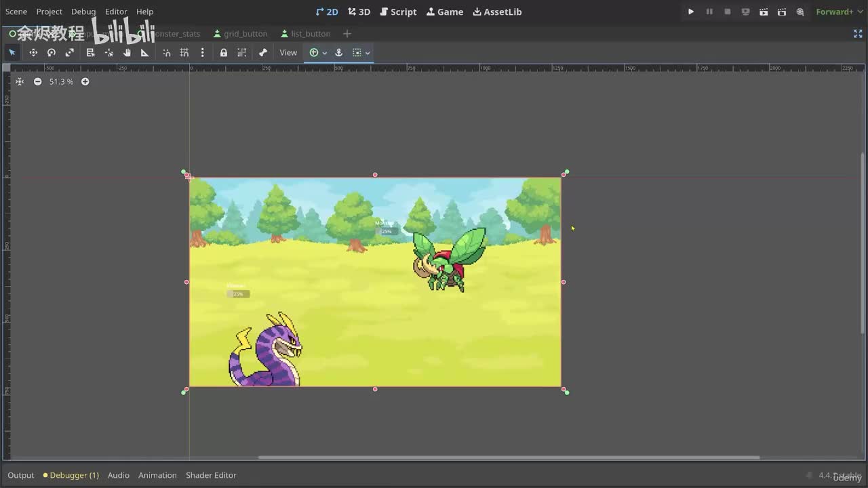Reset zoom via the 51.3 % label
The height and width of the screenshot is (488, 868).
[x=61, y=81]
